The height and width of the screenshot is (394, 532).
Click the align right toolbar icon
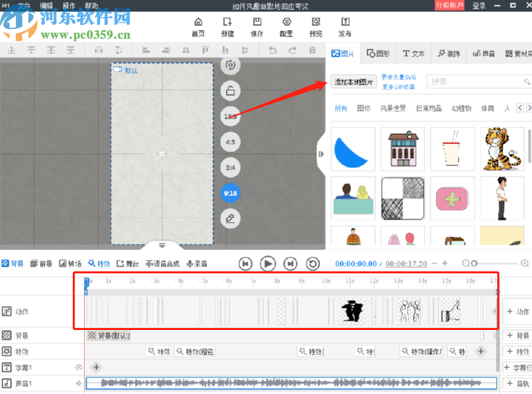coord(166,50)
